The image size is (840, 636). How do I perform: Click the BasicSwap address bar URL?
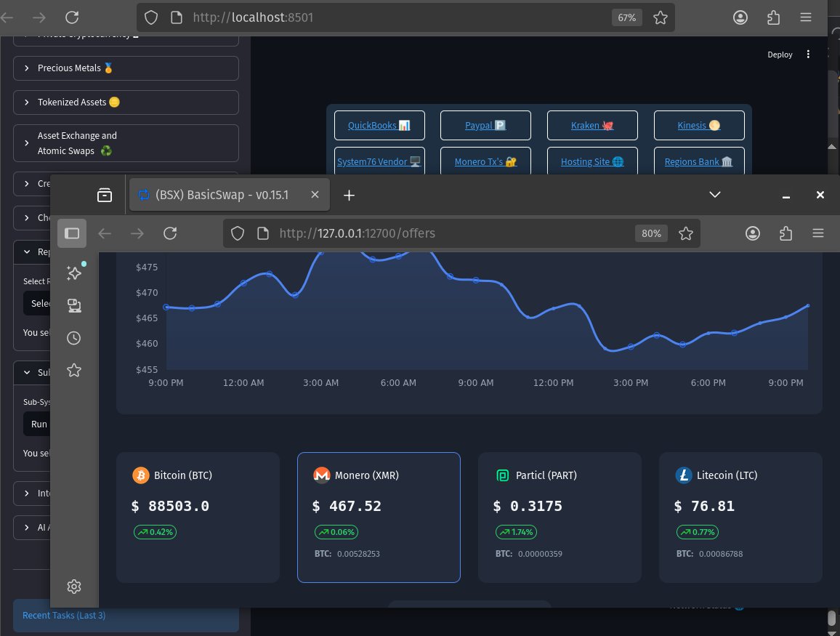[436, 233]
